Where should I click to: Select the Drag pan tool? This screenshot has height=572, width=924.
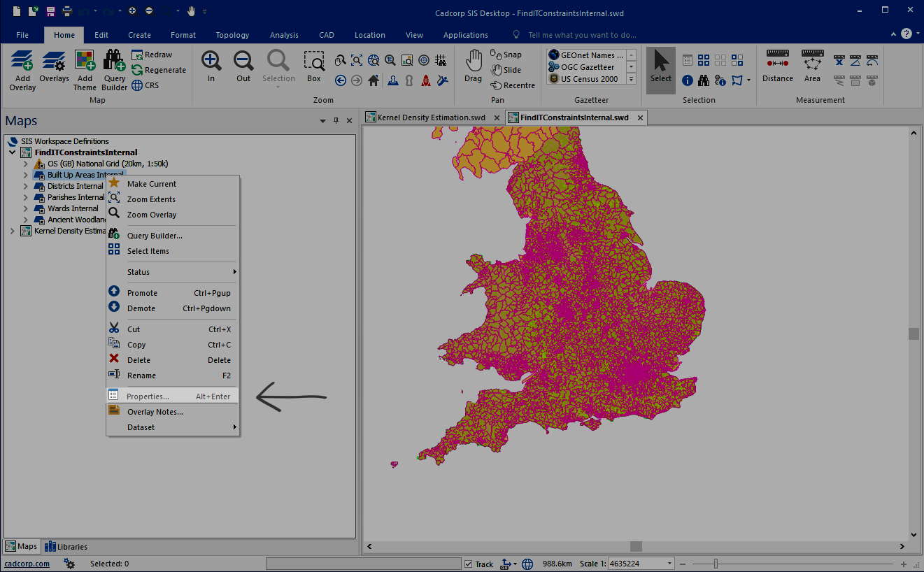[x=473, y=66]
